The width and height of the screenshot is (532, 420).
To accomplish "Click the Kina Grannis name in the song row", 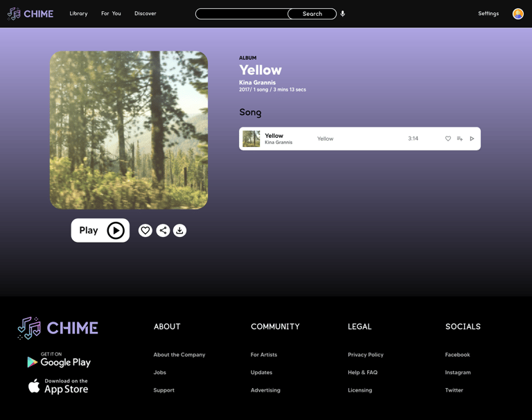I will click(278, 142).
